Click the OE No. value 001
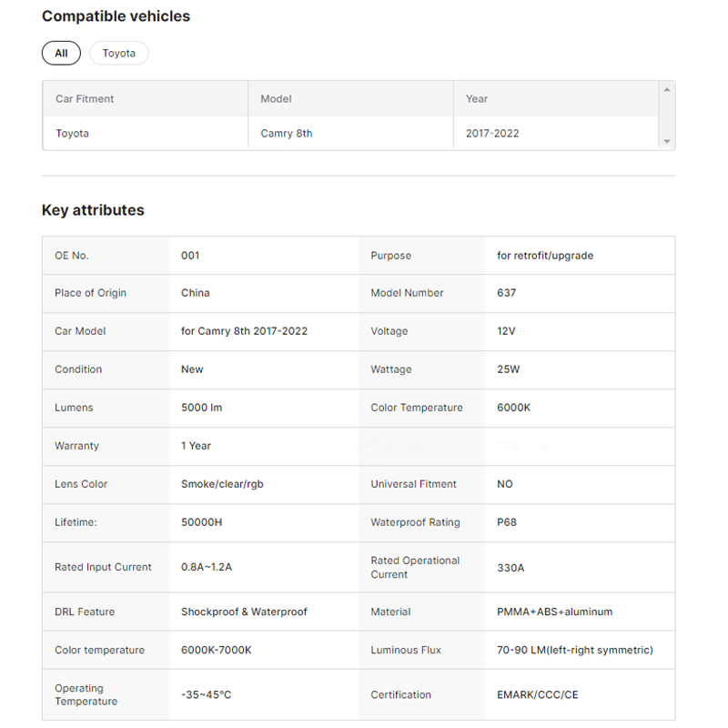Screen dimensions: 728x728 (x=190, y=256)
